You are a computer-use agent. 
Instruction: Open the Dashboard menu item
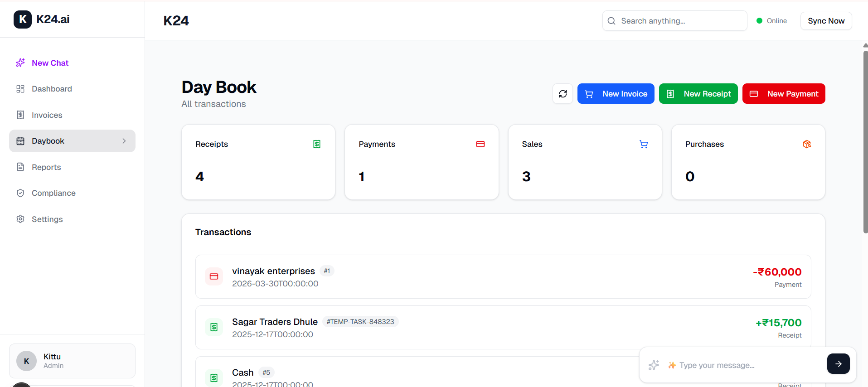click(52, 89)
